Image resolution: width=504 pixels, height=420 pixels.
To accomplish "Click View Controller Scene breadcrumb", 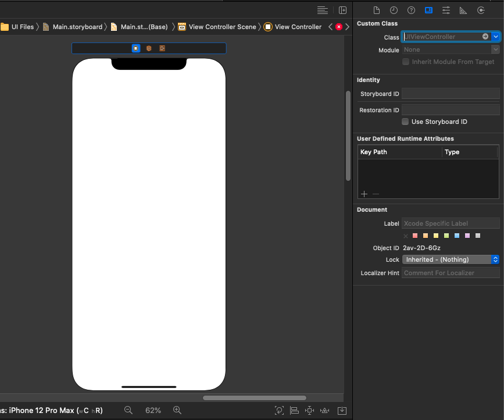I will [x=221, y=27].
